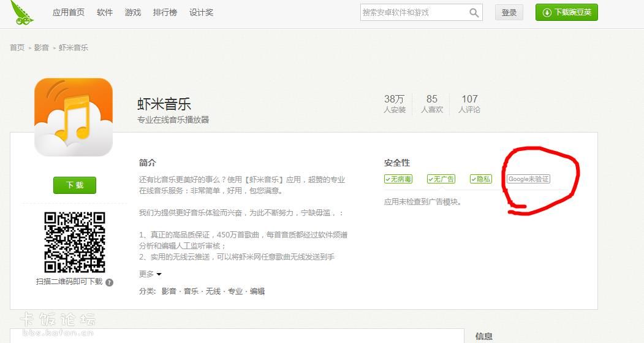Click the 虾米音乐 app title
This screenshot has height=343, width=644.
click(x=164, y=104)
